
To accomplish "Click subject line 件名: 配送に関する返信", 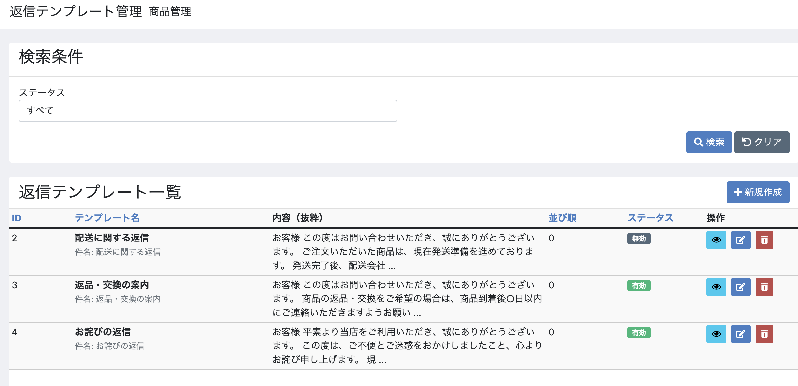I will point(118,252).
